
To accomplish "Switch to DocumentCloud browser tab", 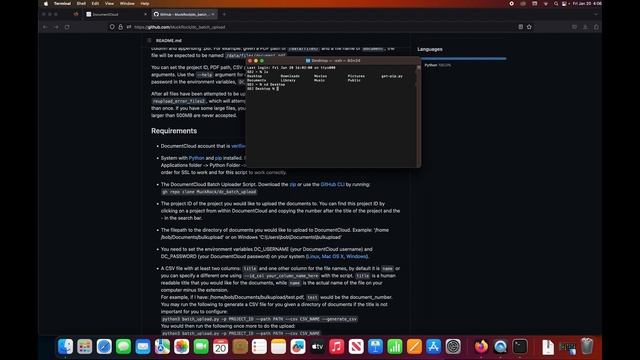I will pyautogui.click(x=116, y=14).
